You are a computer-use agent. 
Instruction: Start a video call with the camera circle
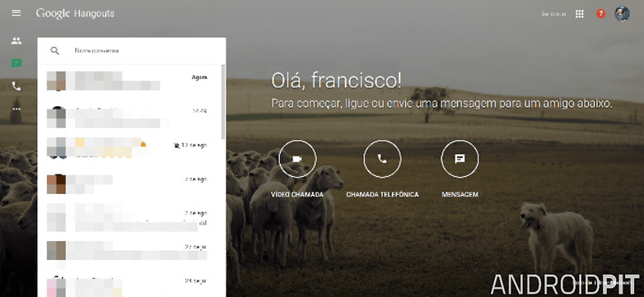(x=297, y=159)
